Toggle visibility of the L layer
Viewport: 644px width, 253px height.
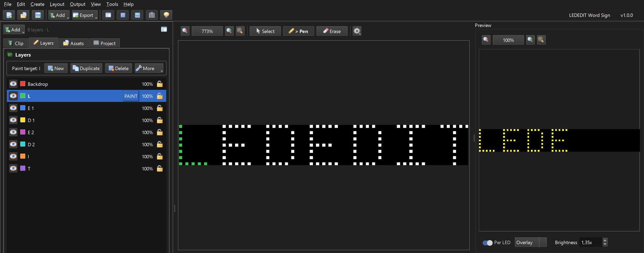click(13, 96)
